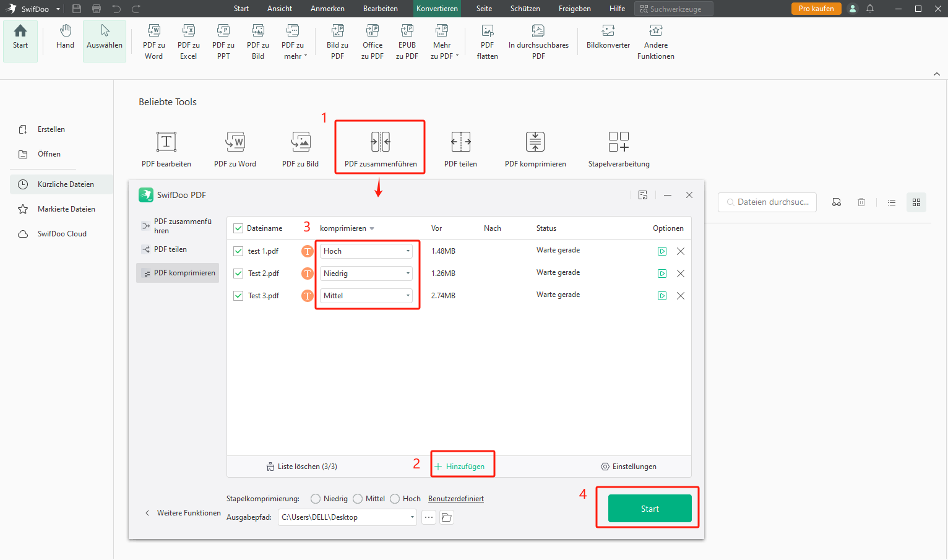948x560 pixels.
Task: Open the PDF zu Word converter in ribbon
Action: [154, 41]
